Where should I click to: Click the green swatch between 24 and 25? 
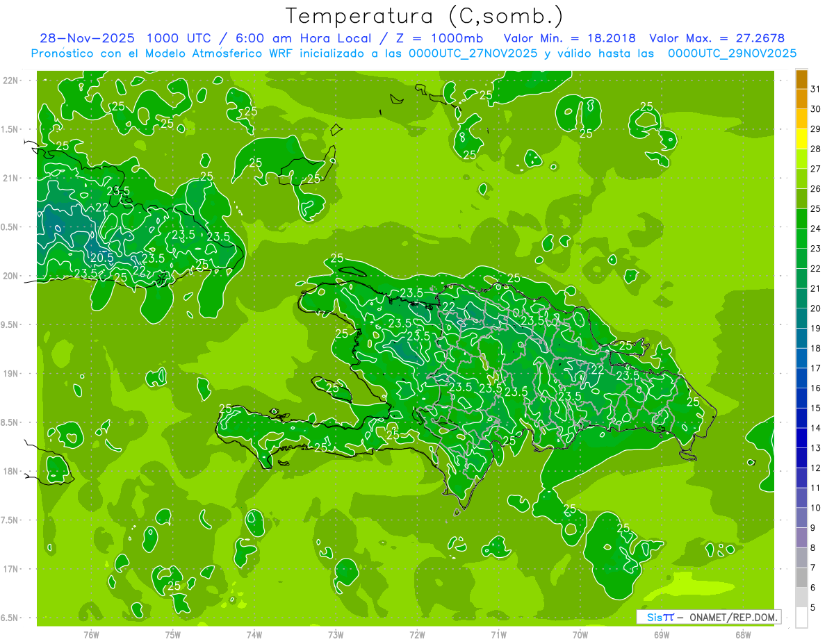pos(801,219)
